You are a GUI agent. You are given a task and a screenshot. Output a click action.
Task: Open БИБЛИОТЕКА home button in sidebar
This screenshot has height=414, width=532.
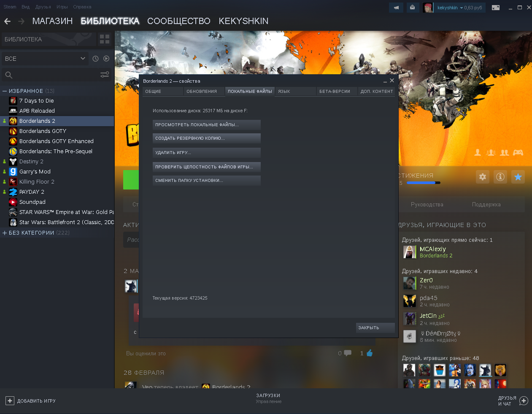point(49,39)
